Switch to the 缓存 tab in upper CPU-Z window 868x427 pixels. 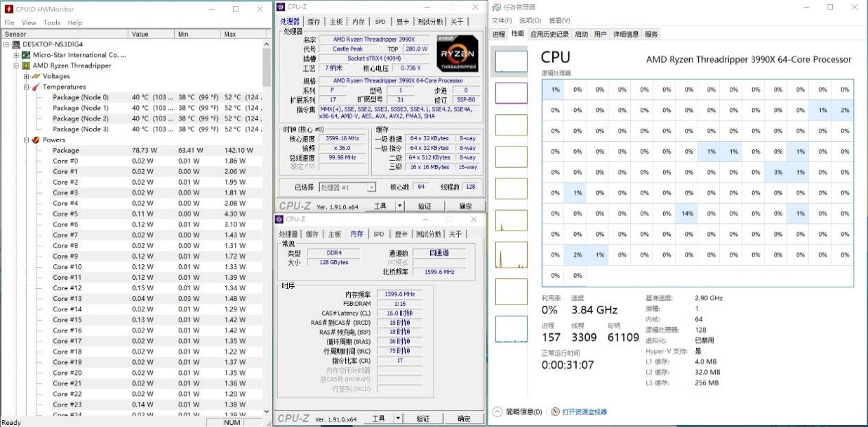pos(314,21)
